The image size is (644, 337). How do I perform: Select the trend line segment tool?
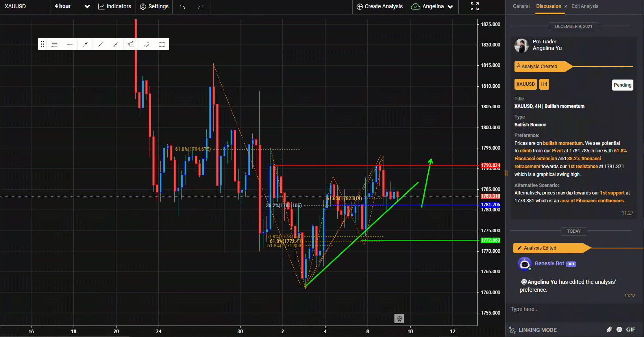click(x=100, y=44)
